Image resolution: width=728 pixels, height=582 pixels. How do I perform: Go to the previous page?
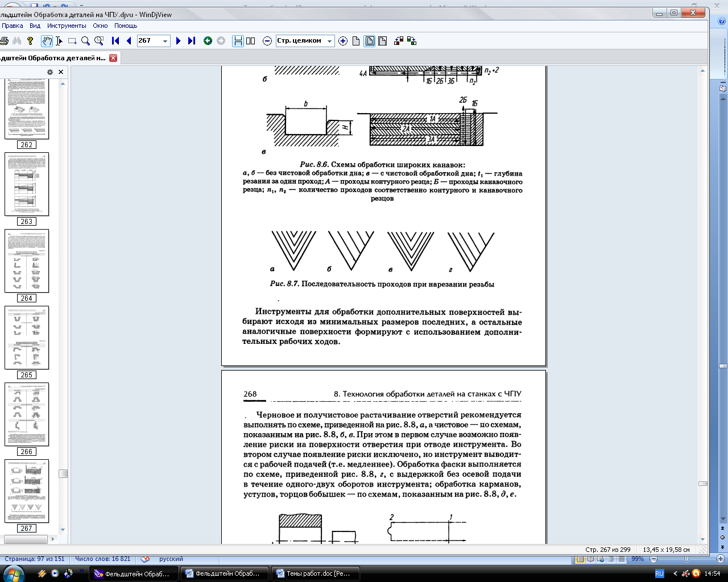click(129, 41)
